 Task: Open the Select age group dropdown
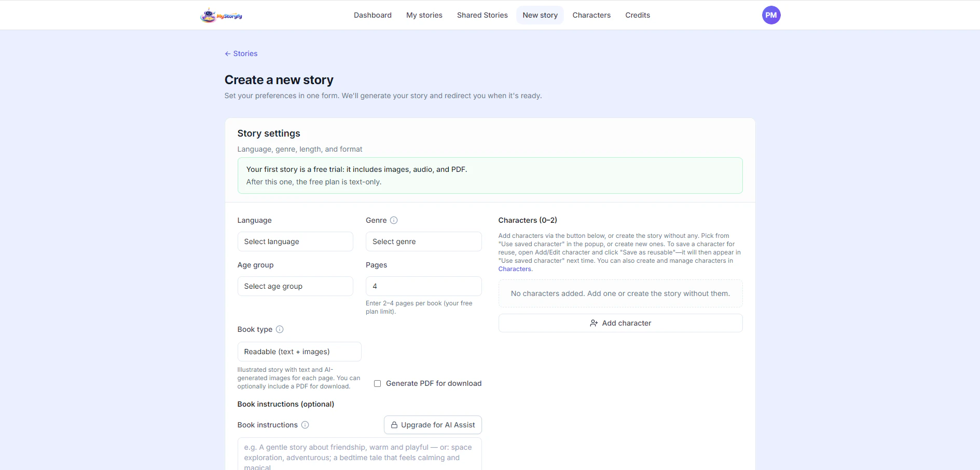tap(295, 286)
